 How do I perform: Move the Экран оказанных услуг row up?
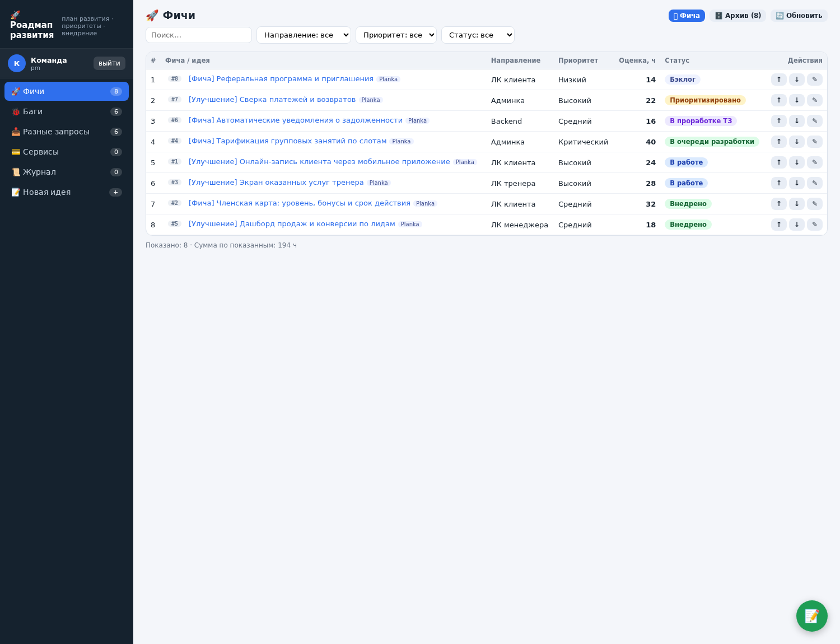[779, 183]
